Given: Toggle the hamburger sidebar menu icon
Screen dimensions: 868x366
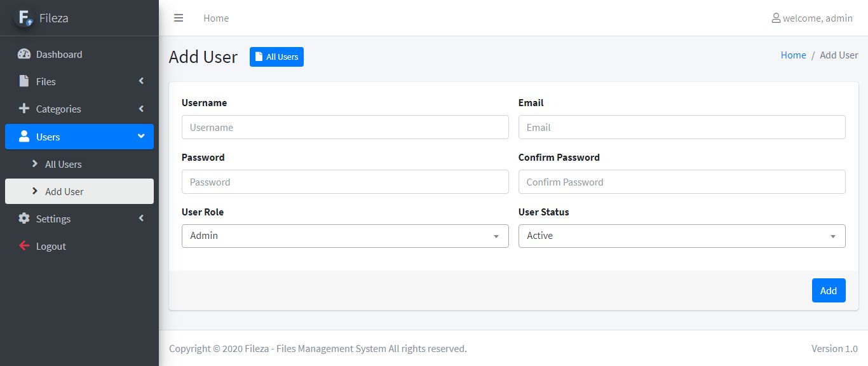Looking at the screenshot, I should coord(179,18).
